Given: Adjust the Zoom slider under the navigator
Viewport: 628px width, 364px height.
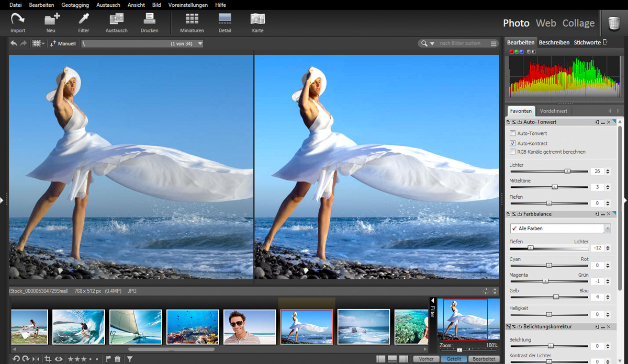Looking at the screenshot, I should point(459,349).
